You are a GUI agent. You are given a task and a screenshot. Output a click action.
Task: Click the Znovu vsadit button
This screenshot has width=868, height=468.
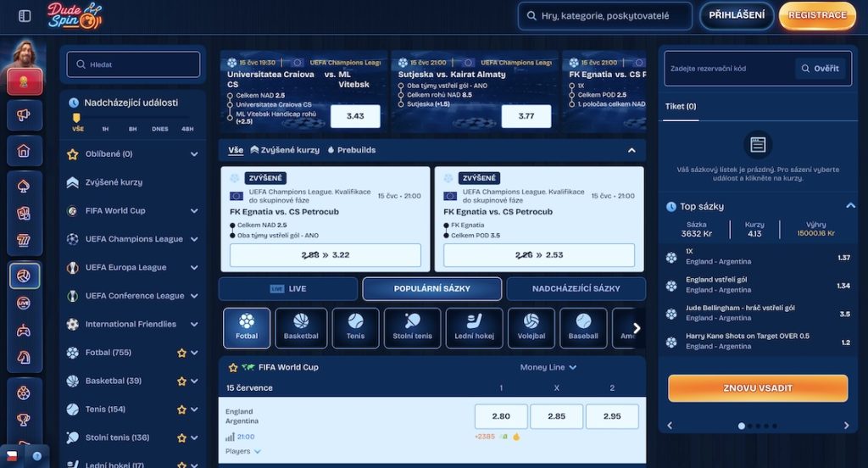pos(757,388)
